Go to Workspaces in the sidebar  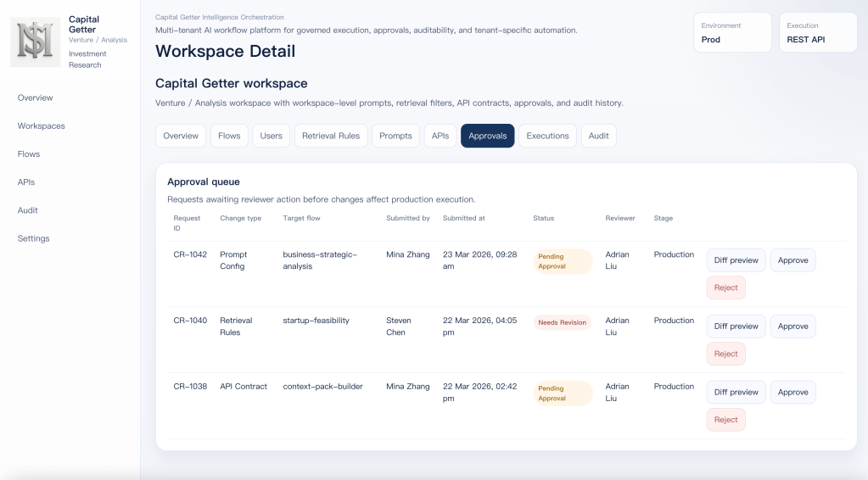(42, 126)
